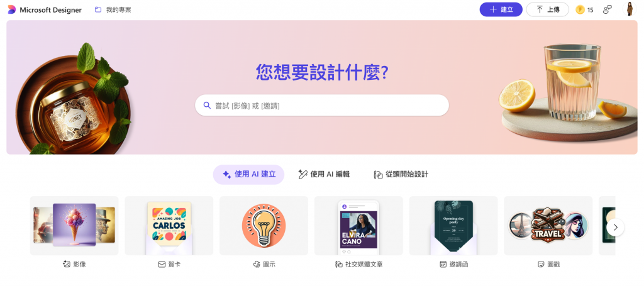The image size is (644, 286).
Task: Open the 社交媒體文章 Elvira Cano thumbnail
Action: click(x=358, y=226)
